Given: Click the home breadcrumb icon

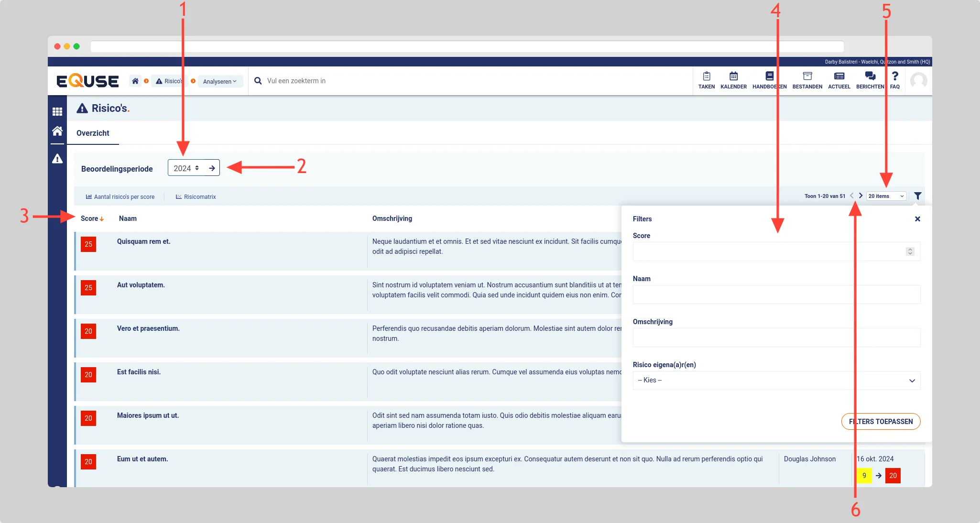Looking at the screenshot, I should 135,81.
